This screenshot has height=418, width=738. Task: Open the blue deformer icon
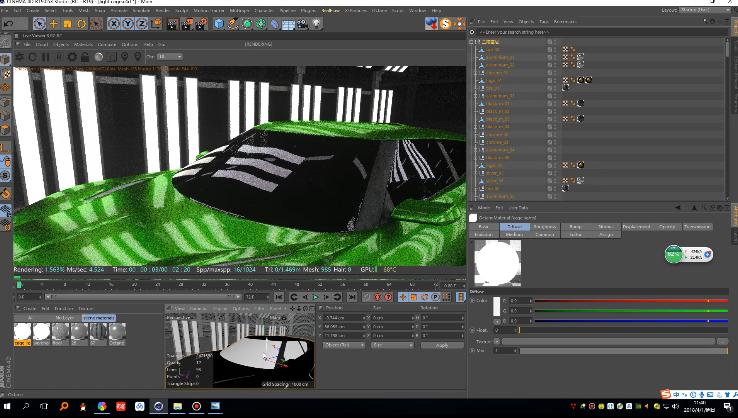[x=274, y=24]
